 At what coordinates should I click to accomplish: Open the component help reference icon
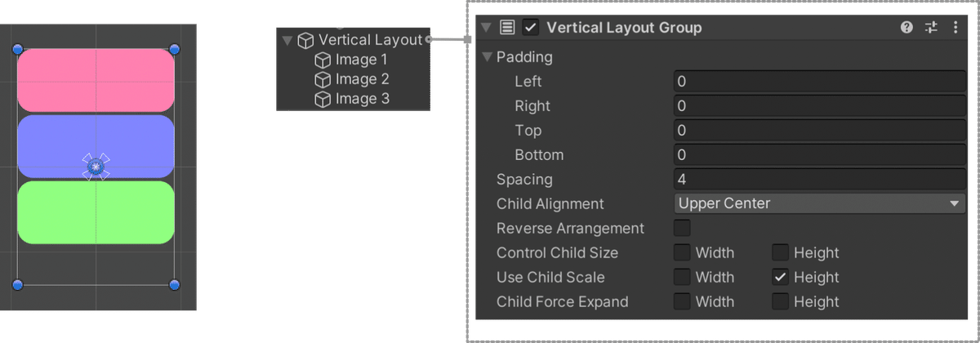[x=906, y=28]
